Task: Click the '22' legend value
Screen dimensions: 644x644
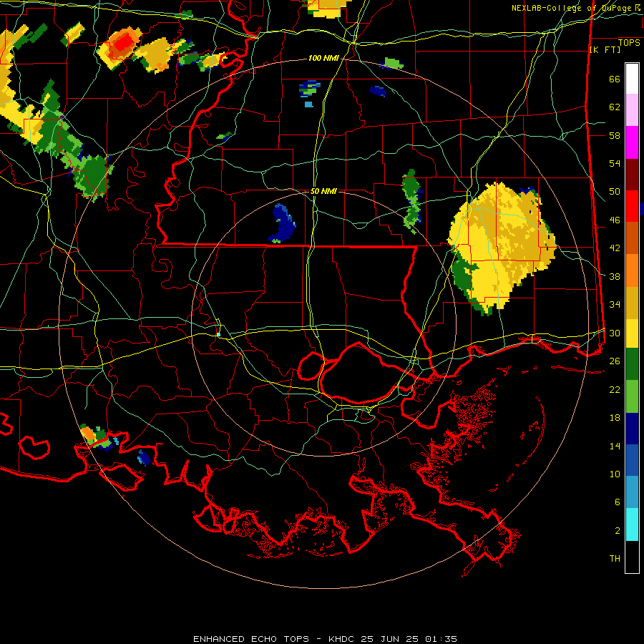Action: pos(615,389)
